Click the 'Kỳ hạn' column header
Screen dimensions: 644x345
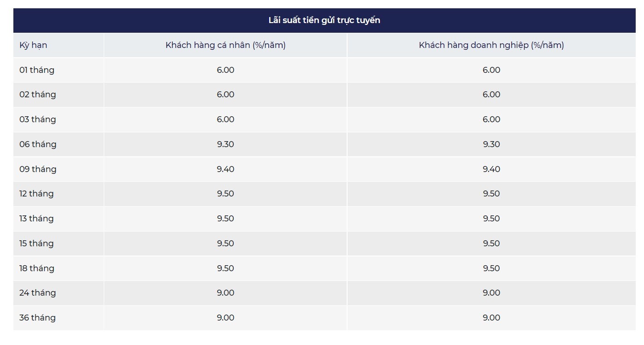[x=33, y=45]
